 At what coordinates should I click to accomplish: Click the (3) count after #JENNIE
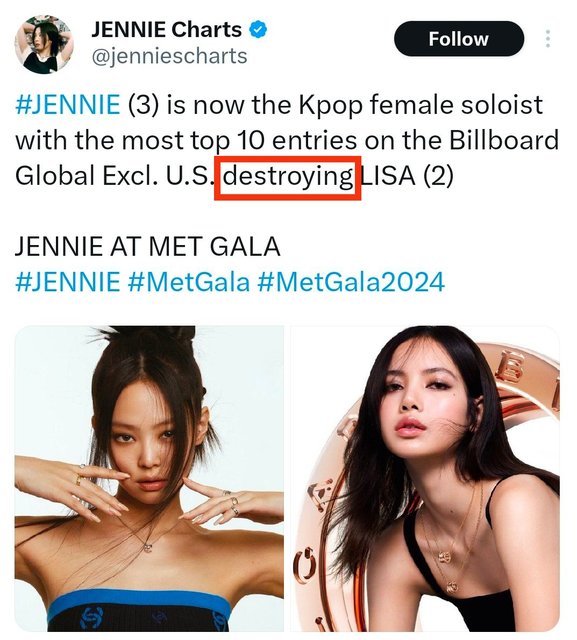(x=144, y=105)
